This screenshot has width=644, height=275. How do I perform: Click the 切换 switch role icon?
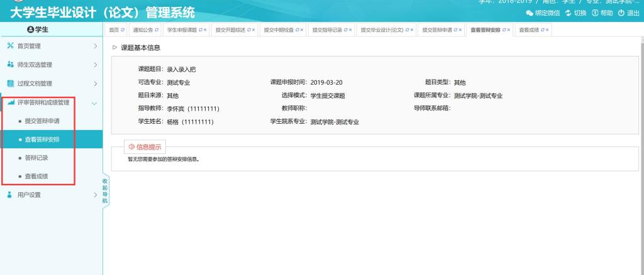[x=568, y=14]
